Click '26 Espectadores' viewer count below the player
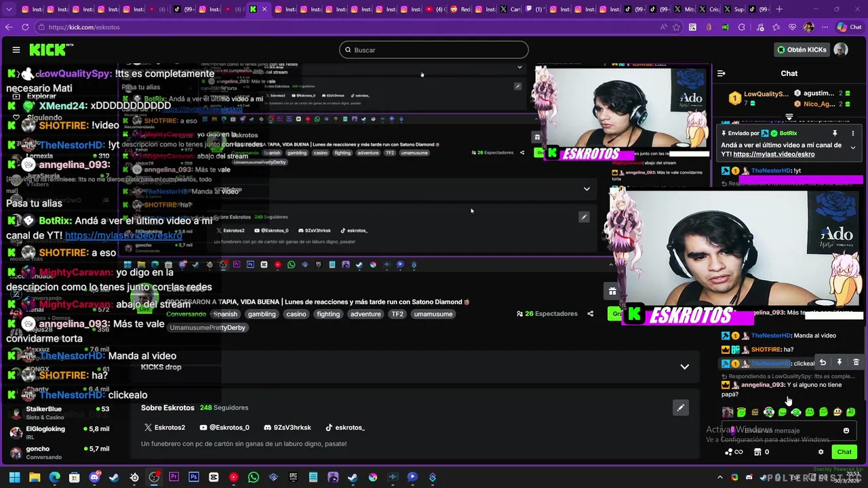Image resolution: width=868 pixels, height=488 pixels. 547,314
